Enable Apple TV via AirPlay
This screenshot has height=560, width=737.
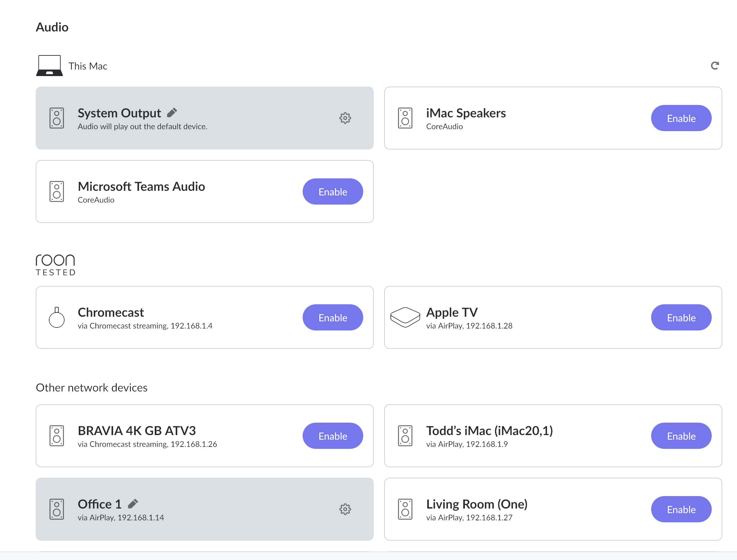click(681, 317)
